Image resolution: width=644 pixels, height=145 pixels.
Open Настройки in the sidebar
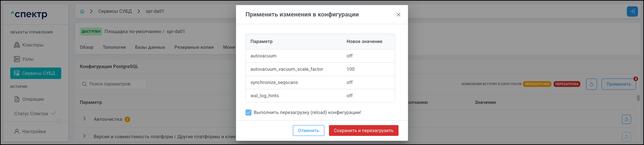click(34, 131)
